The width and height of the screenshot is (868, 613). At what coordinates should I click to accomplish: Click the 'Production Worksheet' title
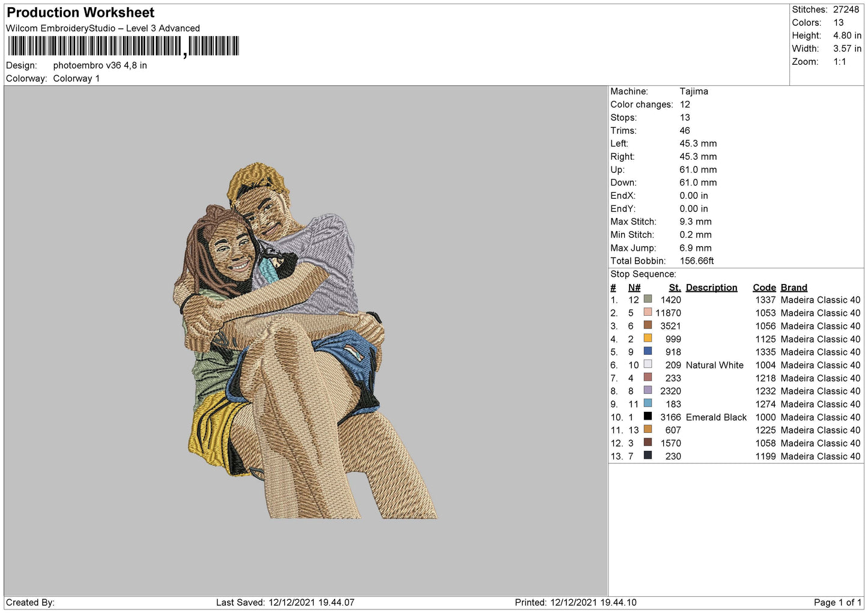(x=80, y=13)
